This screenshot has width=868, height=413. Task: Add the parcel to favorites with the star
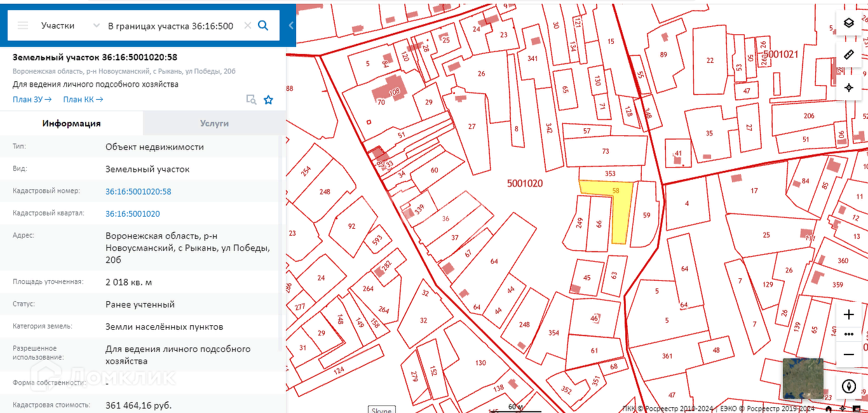pyautogui.click(x=268, y=99)
